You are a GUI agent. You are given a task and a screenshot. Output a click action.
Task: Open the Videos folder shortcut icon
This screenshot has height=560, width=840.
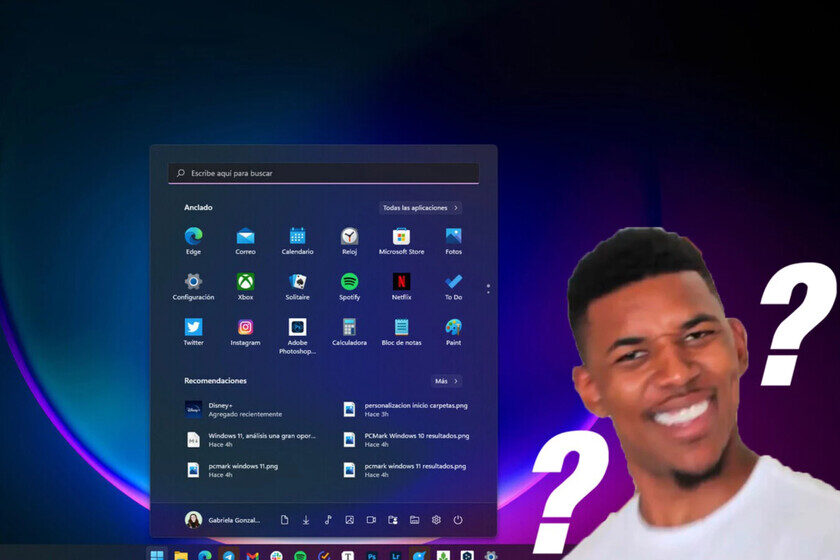(x=371, y=520)
